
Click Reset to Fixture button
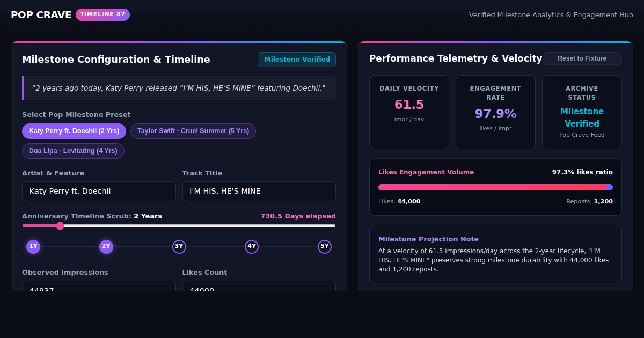click(582, 58)
